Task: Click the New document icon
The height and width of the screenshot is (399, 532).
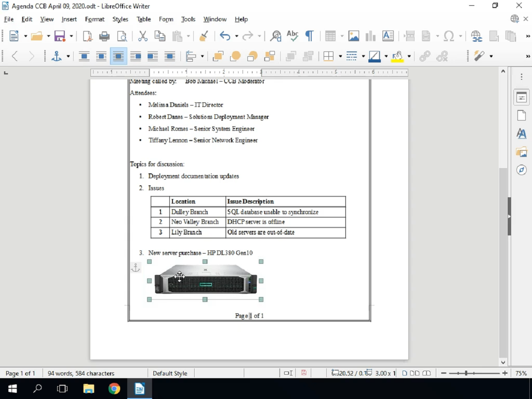Action: pos(14,36)
